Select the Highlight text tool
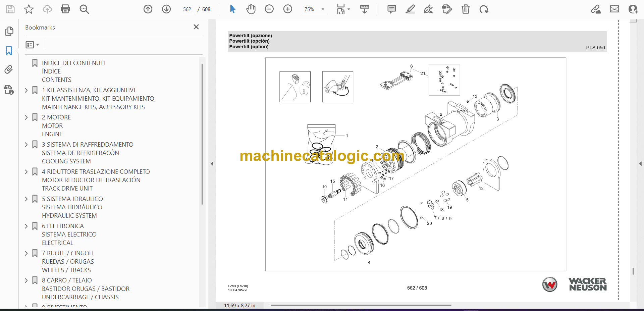Viewport: 644px width, 311px height. [410, 9]
